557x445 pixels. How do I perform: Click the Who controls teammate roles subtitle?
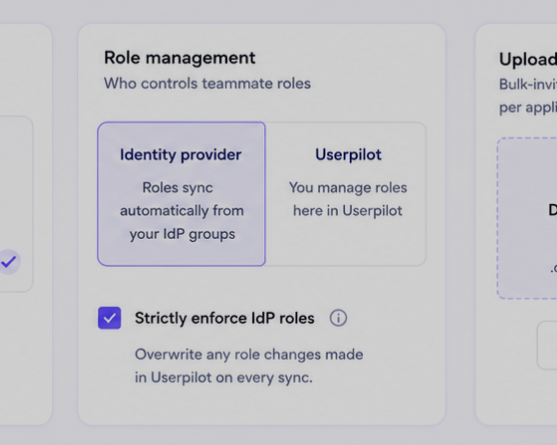point(207,84)
